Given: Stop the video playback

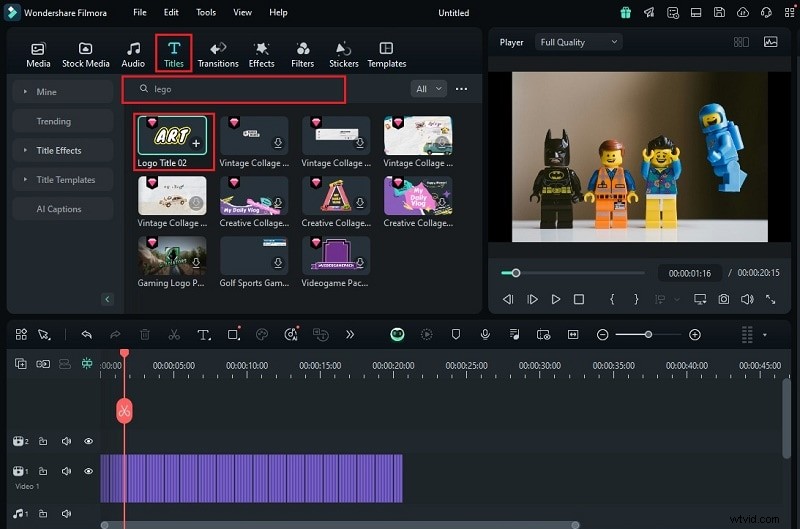Looking at the screenshot, I should coord(579,299).
